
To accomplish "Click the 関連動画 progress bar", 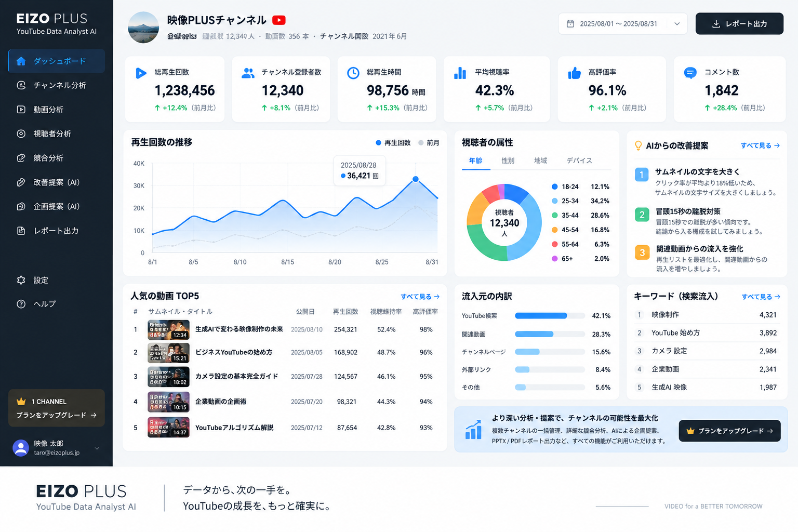I will coord(550,334).
